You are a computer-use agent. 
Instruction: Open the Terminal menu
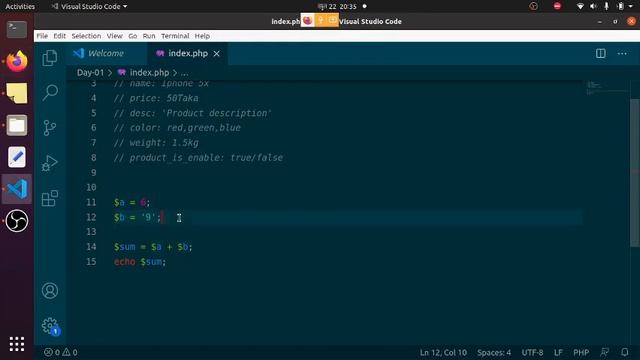[175, 36]
